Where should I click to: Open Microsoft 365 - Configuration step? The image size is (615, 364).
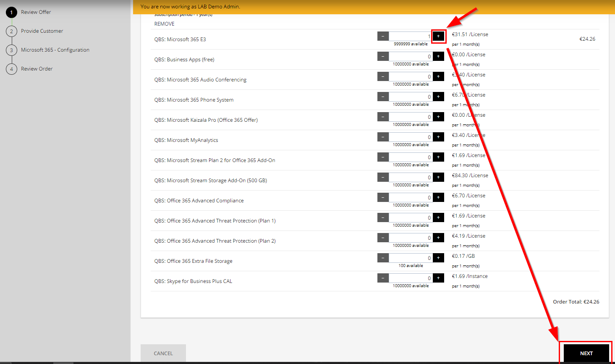pos(55,50)
